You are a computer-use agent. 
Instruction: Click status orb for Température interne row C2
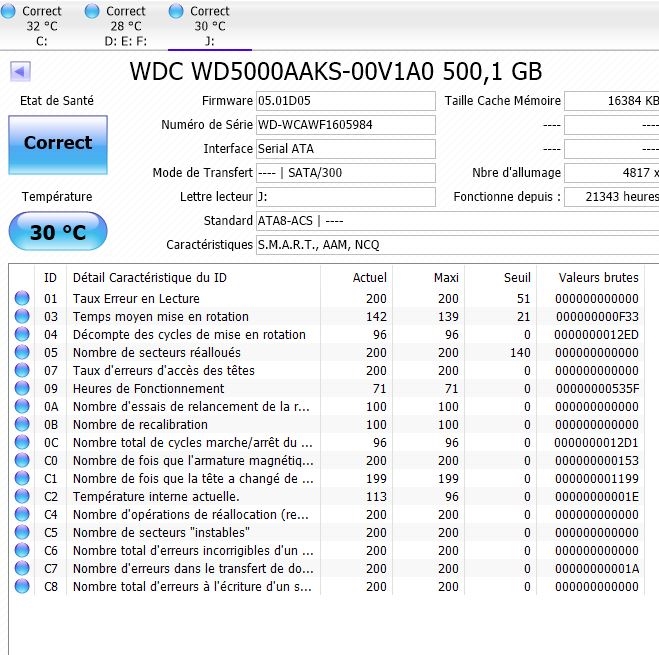pos(22,497)
